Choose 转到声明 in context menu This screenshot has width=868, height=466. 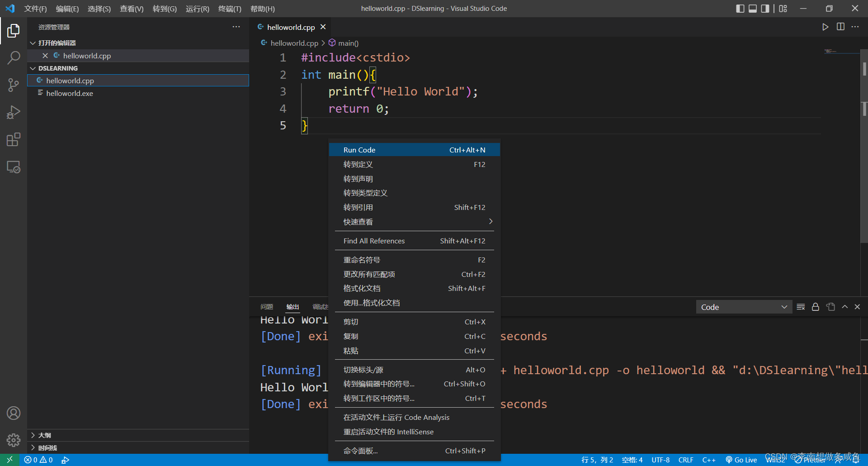[x=414, y=179]
